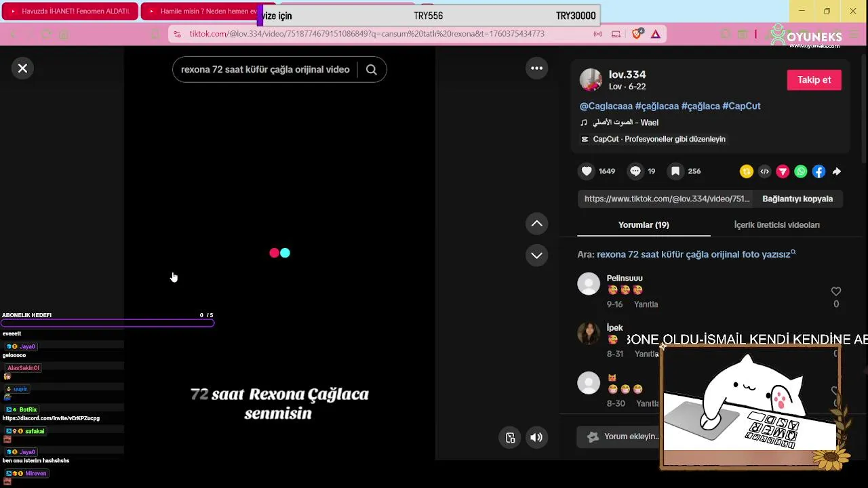Screen dimensions: 868x488
Task: Save video with bookmark icon
Action: (675, 171)
